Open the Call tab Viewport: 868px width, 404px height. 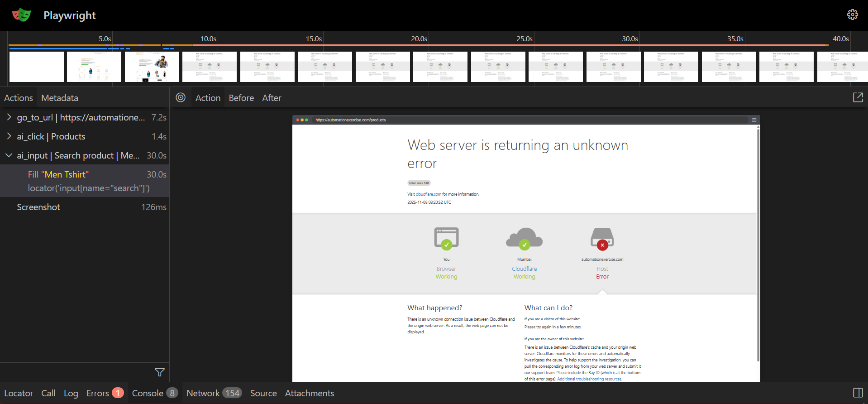tap(48, 393)
